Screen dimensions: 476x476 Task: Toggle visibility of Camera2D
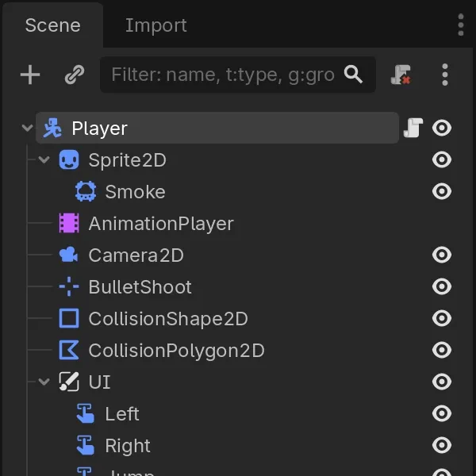click(x=442, y=255)
